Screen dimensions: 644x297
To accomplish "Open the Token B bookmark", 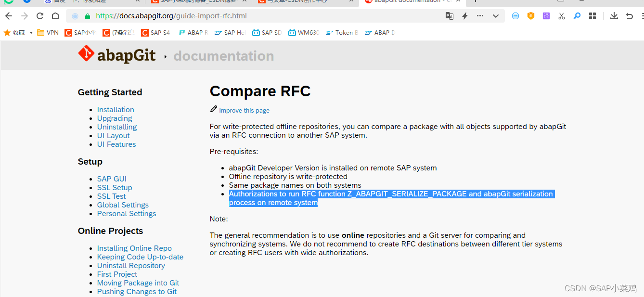I will click(342, 33).
